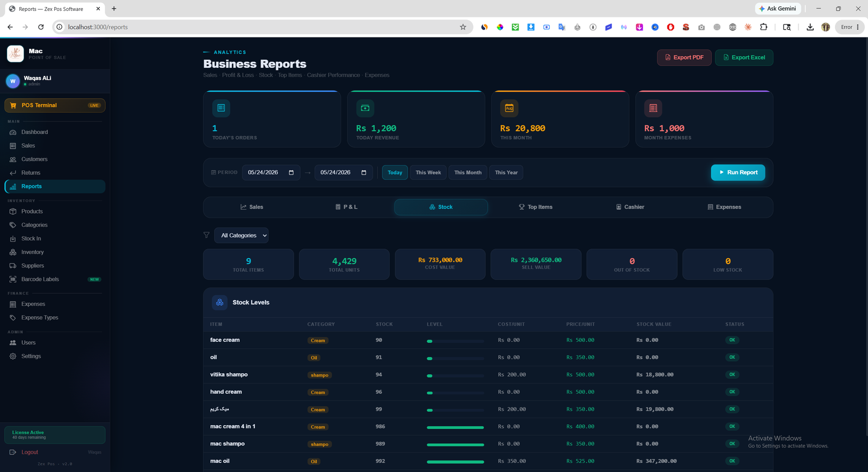Open the POS Terminal button
This screenshot has width=868, height=472.
click(55, 105)
